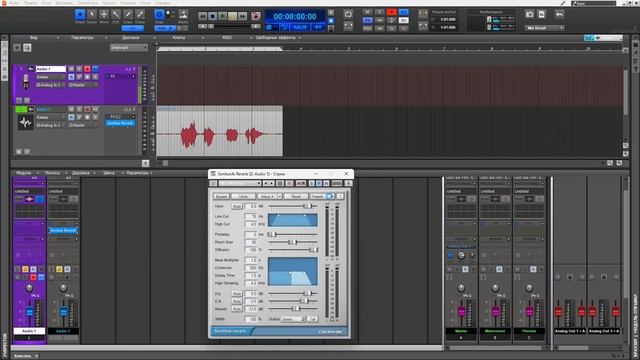The width and height of the screenshot is (640, 360).
Task: Open the Mix Recall dropdown
Action: click(x=544, y=28)
